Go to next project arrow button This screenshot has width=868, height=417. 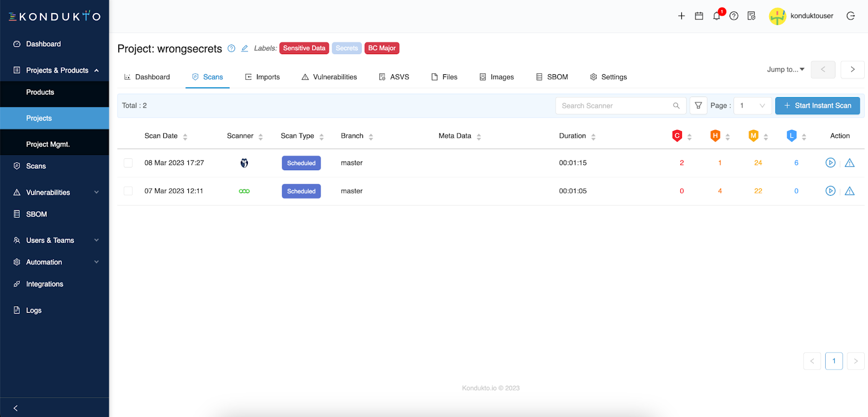click(x=852, y=69)
